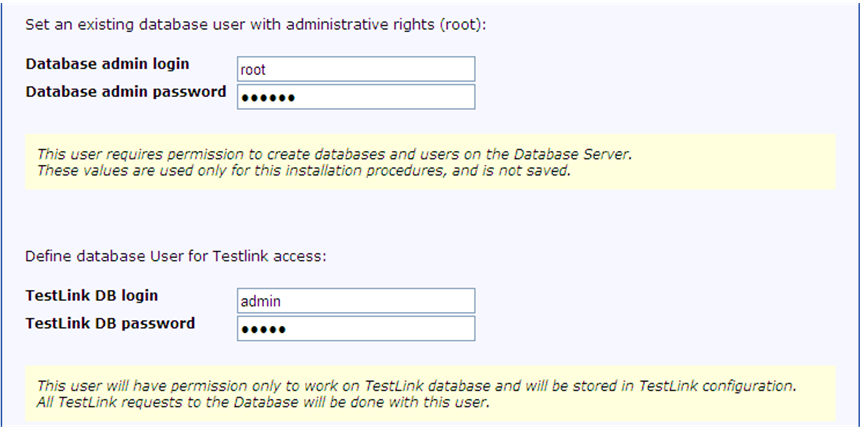This screenshot has height=428, width=860.
Task: Click the "Define database User" heading text
Action: pyautogui.click(x=176, y=256)
